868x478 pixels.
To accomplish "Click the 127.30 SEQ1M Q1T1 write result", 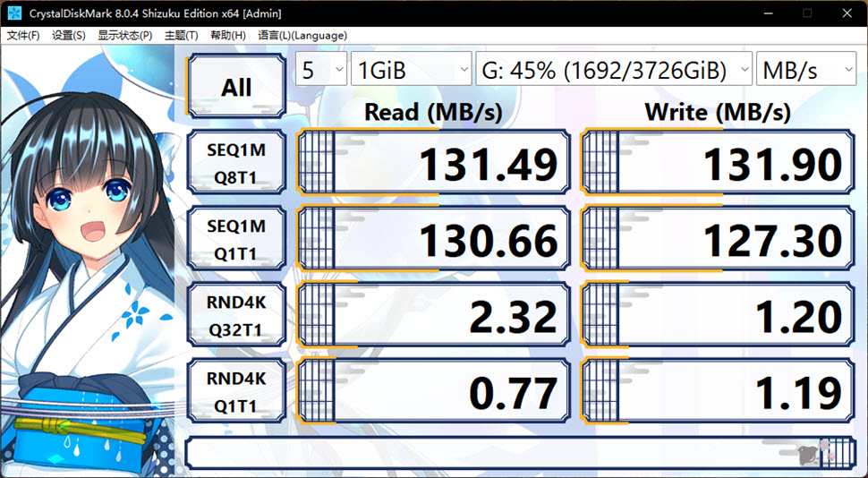I will coord(718,239).
